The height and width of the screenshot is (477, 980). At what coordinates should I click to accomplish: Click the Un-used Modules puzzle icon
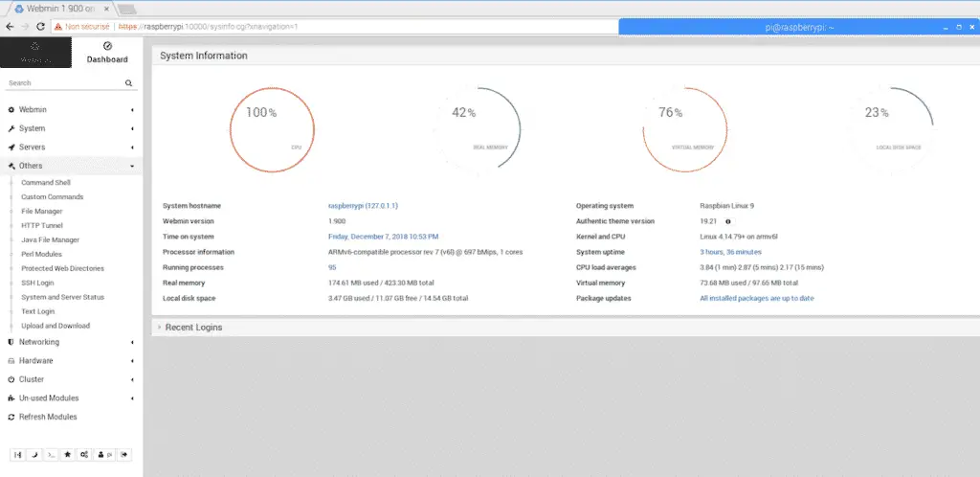(11, 398)
